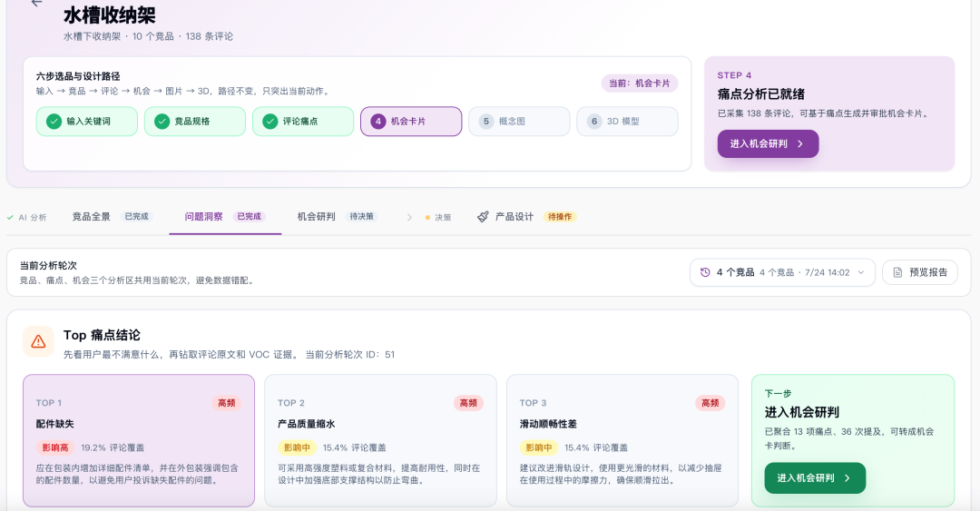980x511 pixels.
Task: Click the 六步选品与设计路径 heading
Action: click(x=78, y=76)
